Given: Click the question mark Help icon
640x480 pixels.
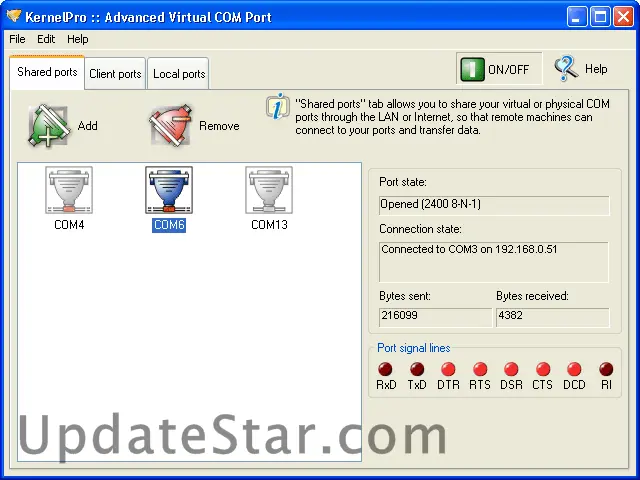Looking at the screenshot, I should (566, 69).
